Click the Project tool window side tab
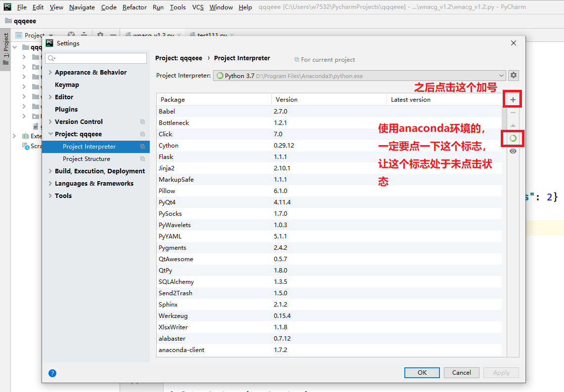The height and width of the screenshot is (392, 564). [5, 49]
